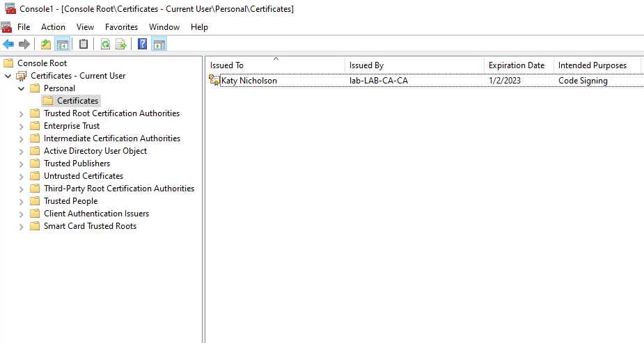Screen dimensions: 644x343
Task: Click the clipboard Paste toolbar icon
Action: (x=84, y=45)
